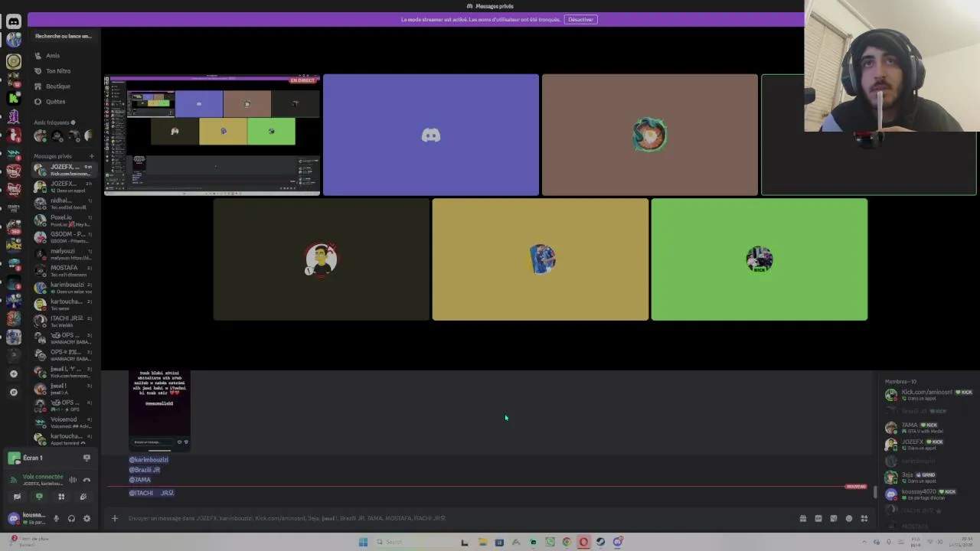
Task: Click the chat scrollbar handle
Action: click(x=875, y=492)
